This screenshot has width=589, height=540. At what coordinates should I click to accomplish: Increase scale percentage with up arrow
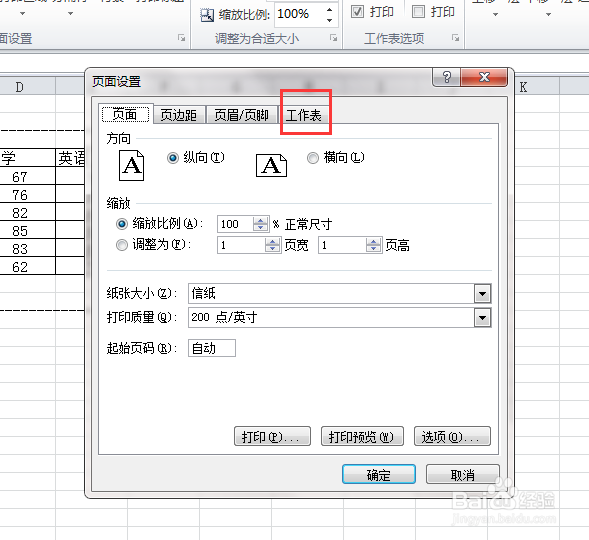pos(261,220)
